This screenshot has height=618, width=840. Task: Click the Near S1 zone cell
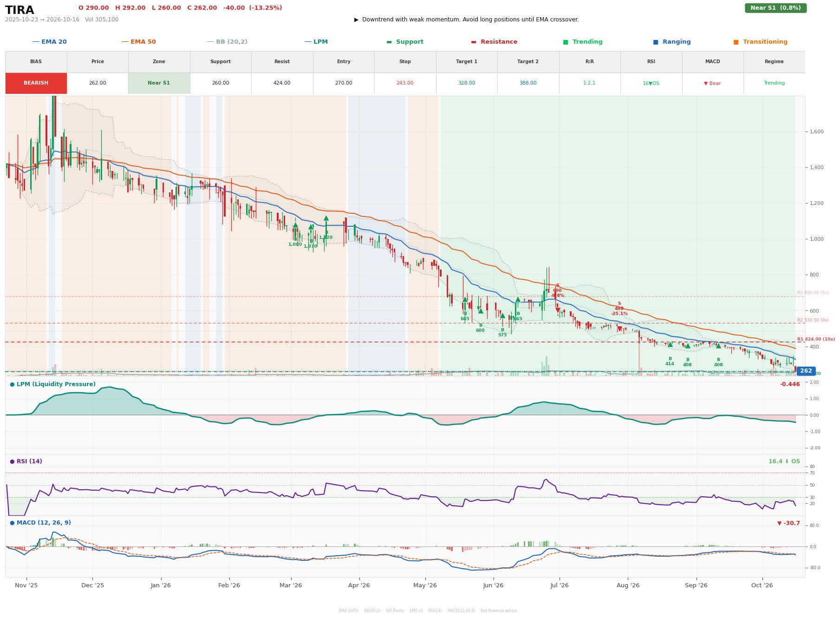pyautogui.click(x=159, y=83)
